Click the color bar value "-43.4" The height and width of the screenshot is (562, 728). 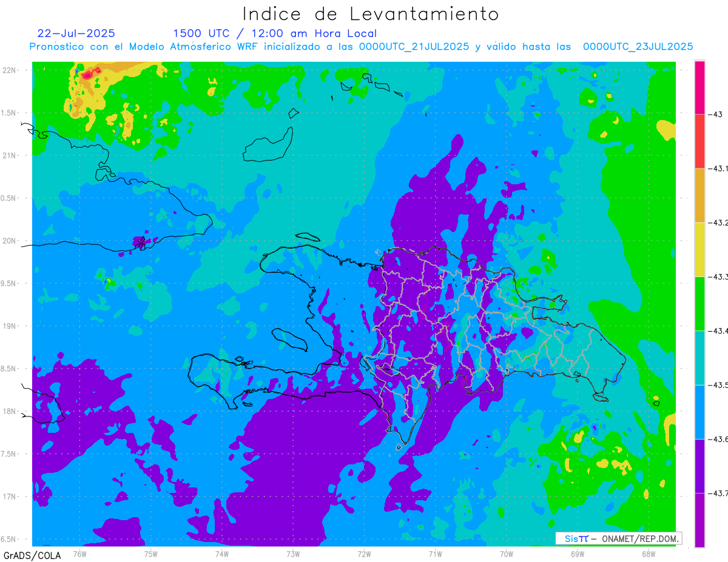pyautogui.click(x=718, y=330)
